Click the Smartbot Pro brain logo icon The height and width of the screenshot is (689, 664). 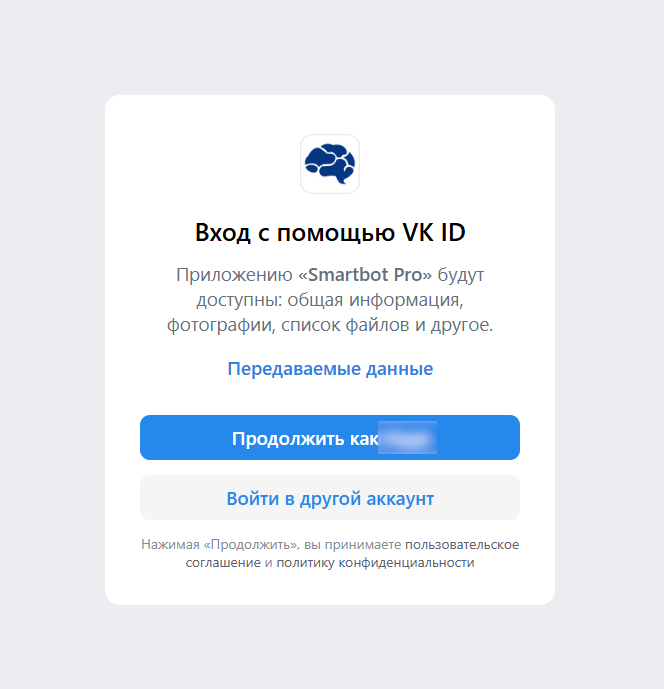point(330,164)
